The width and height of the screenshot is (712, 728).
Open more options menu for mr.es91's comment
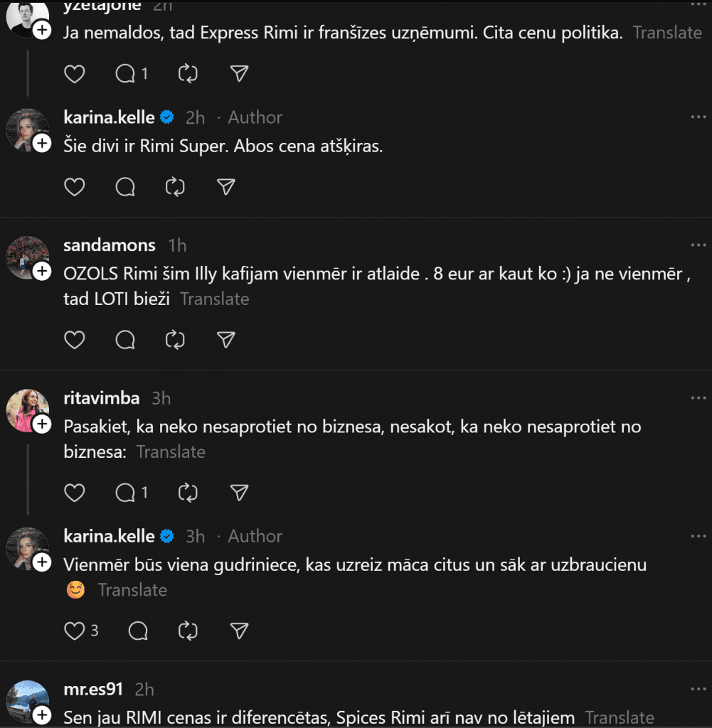(x=698, y=690)
